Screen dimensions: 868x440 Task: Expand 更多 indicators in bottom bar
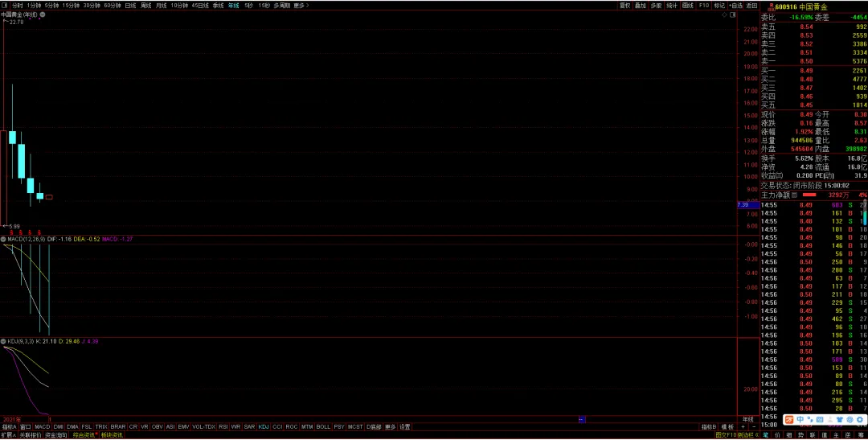coord(391,427)
